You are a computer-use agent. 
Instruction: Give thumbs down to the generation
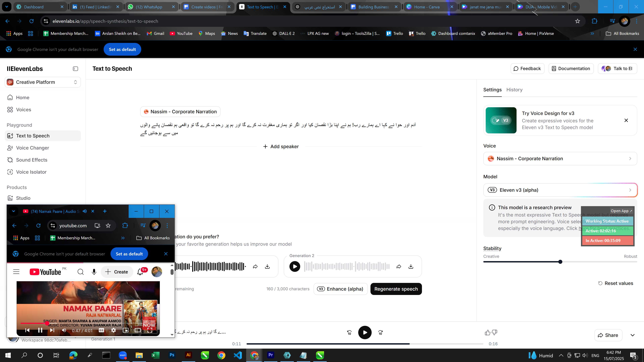coord(495,333)
